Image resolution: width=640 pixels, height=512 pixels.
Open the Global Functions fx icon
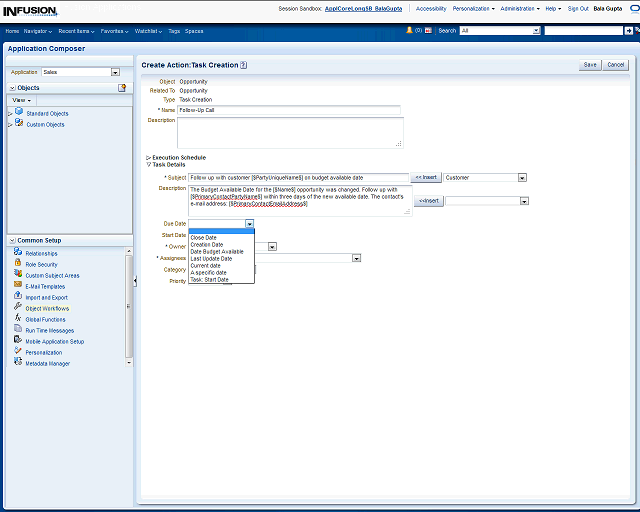18,319
